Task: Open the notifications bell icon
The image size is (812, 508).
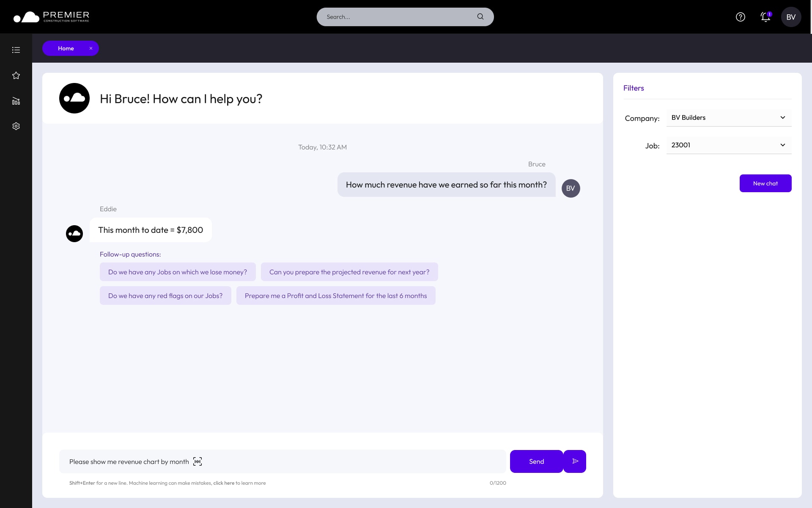Action: 765,17
